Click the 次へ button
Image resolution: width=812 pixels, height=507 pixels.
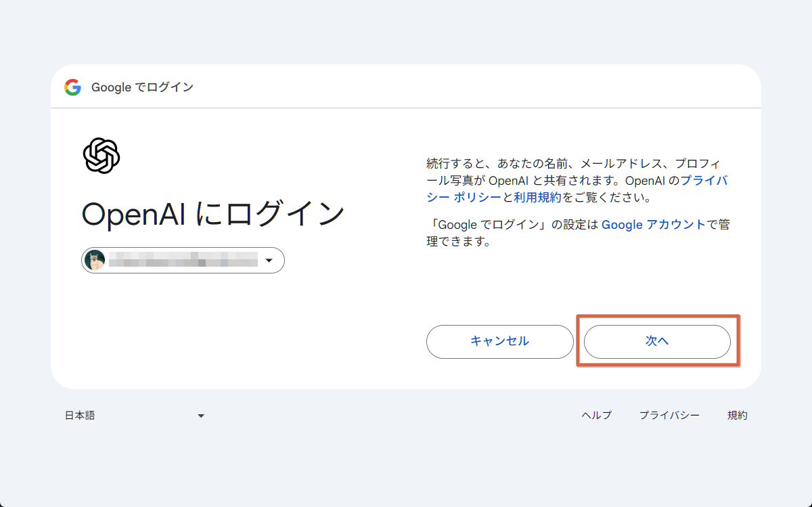pos(657,342)
